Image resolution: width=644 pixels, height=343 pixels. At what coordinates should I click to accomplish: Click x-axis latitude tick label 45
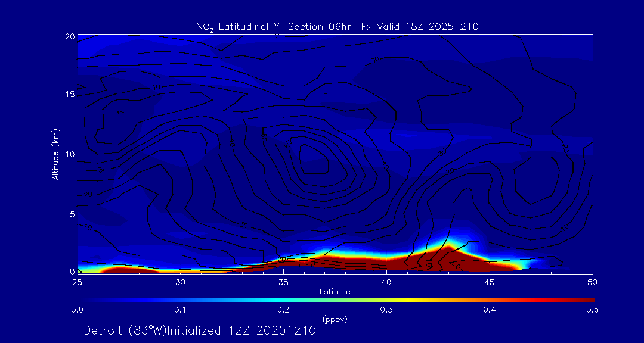(490, 282)
